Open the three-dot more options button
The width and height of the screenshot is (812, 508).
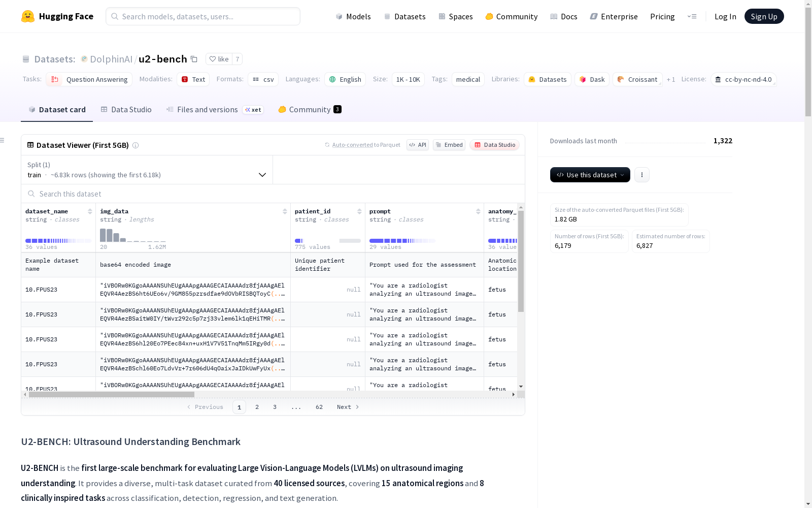click(x=642, y=175)
